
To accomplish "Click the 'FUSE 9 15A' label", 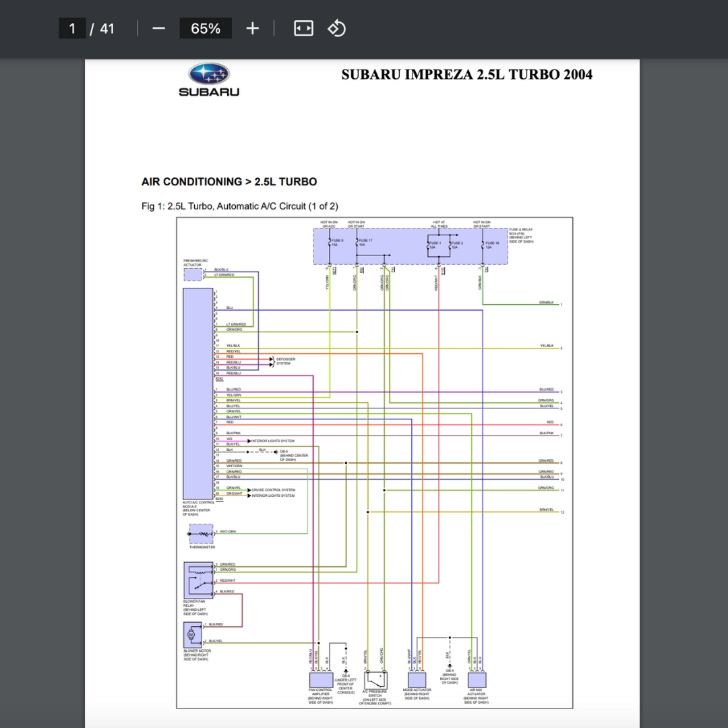I will [337, 243].
